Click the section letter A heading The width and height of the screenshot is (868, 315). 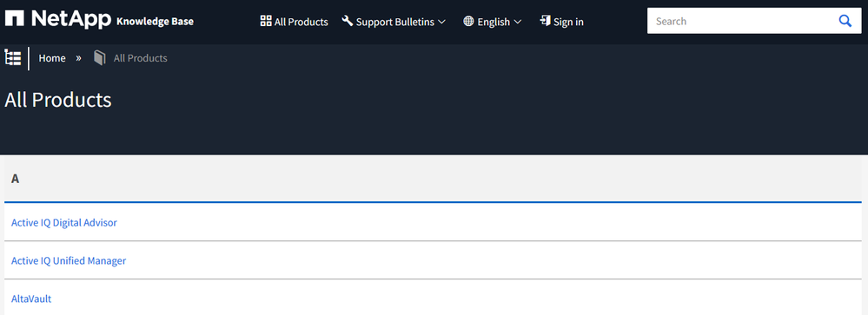tap(16, 179)
